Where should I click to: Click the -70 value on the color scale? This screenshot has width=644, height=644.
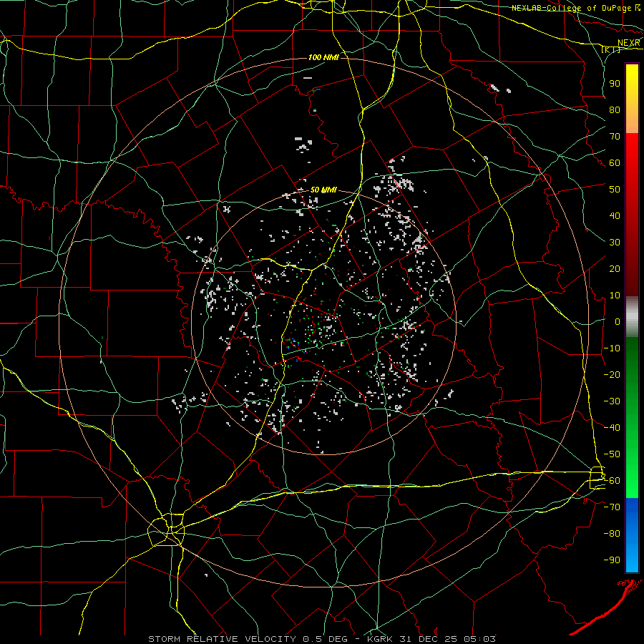612,507
